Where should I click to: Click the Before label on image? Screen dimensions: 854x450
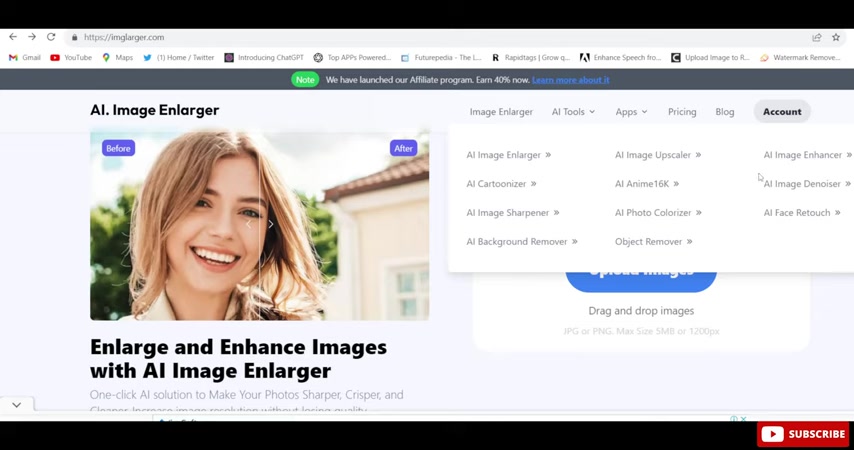click(118, 148)
